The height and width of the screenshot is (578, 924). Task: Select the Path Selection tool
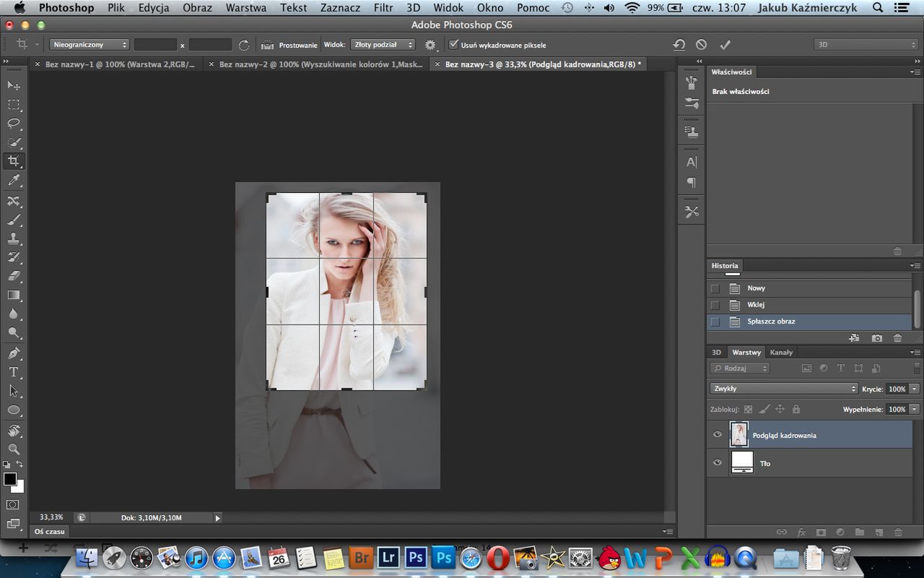coord(14,391)
